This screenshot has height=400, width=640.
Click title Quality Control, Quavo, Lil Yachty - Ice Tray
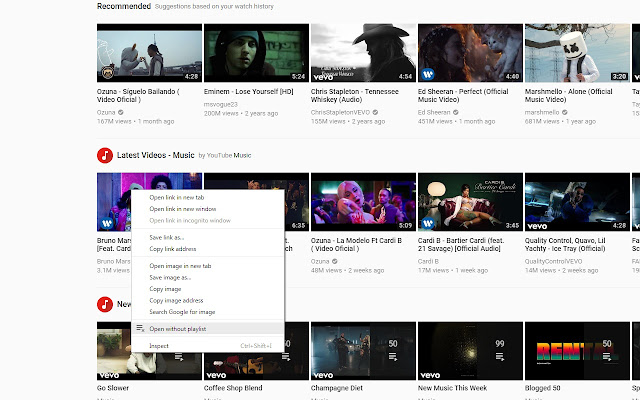pyautogui.click(x=565, y=244)
